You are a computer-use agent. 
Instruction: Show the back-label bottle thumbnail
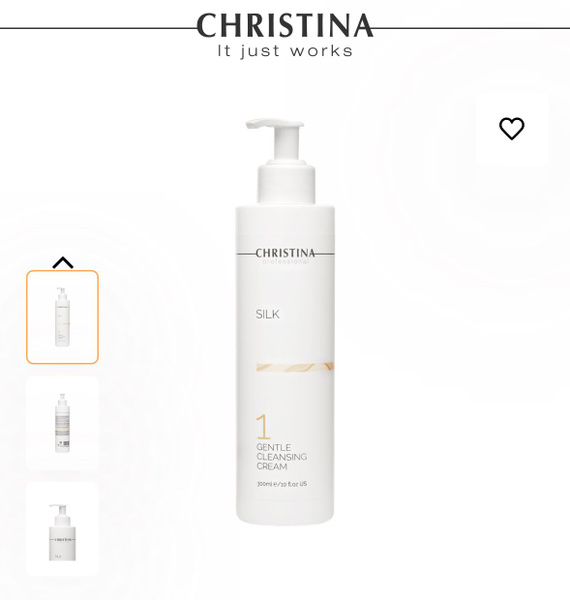click(62, 422)
